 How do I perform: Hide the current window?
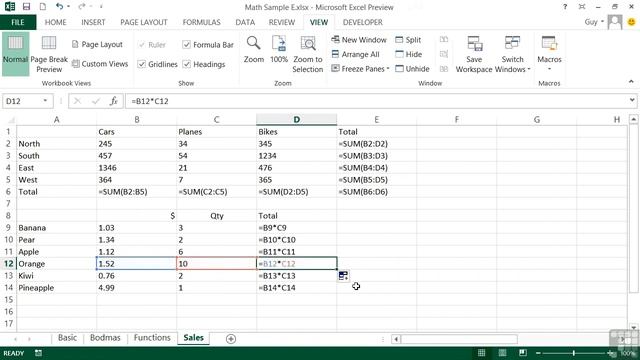pyautogui.click(x=409, y=54)
